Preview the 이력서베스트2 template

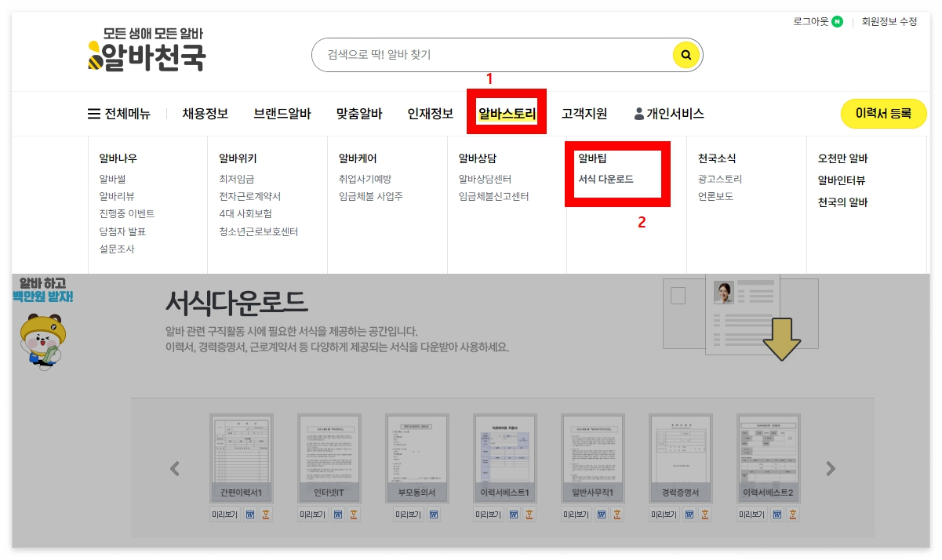[751, 515]
